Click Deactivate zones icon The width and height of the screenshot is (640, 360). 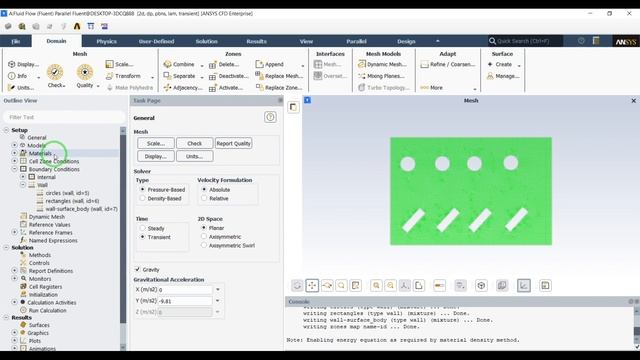click(x=213, y=76)
